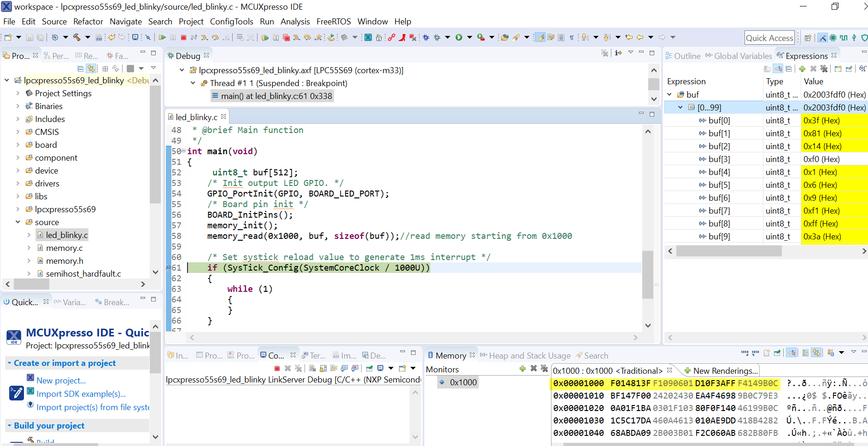Select the 0x1000 memory monitor entry
868x446 pixels.
pyautogui.click(x=463, y=382)
